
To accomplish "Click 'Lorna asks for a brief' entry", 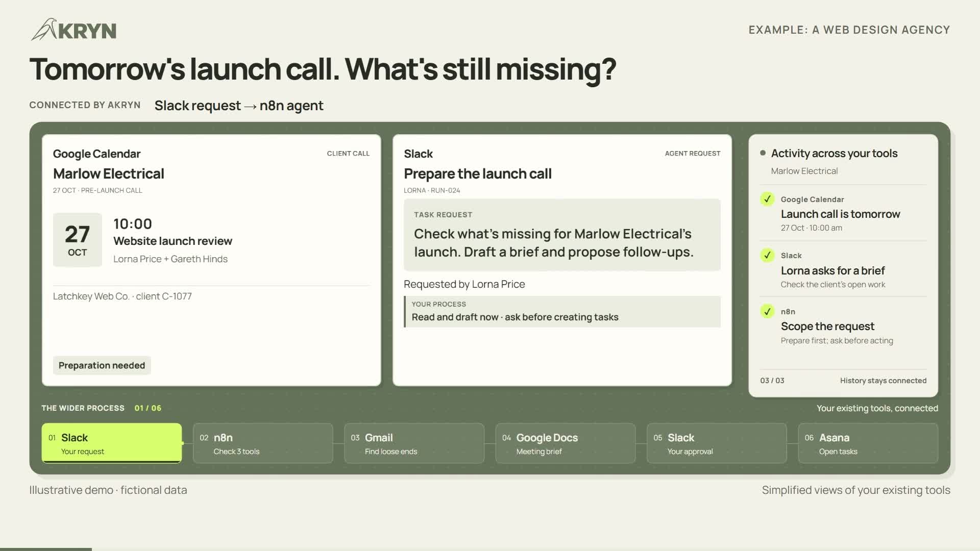I will click(x=832, y=270).
